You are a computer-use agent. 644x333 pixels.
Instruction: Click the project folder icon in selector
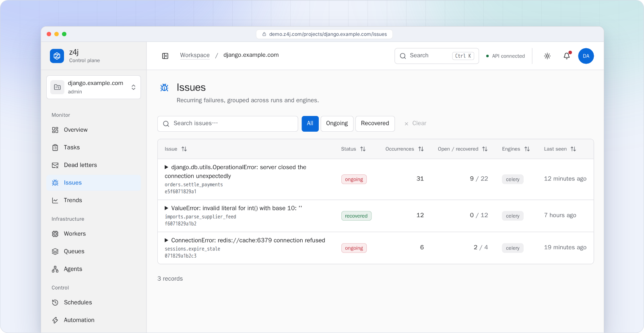pos(57,87)
